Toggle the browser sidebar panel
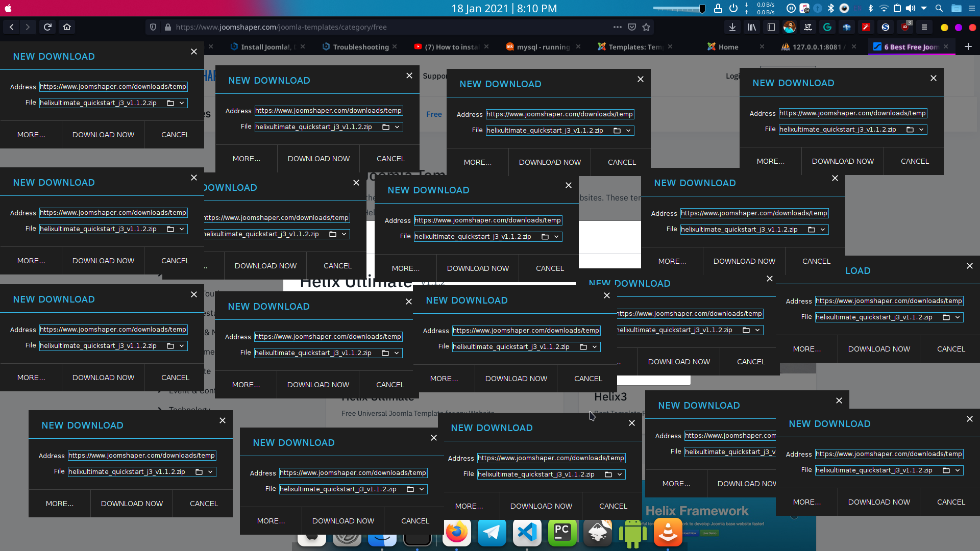 tap(771, 27)
